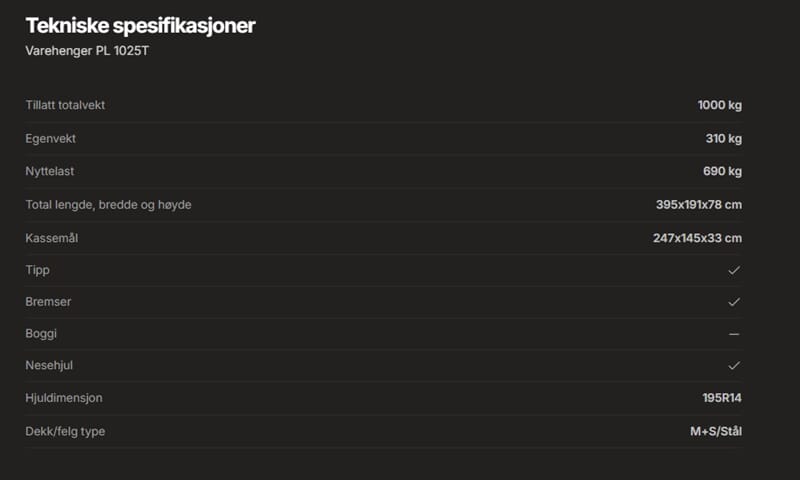The height and width of the screenshot is (480, 800).
Task: Click the Nyttelast label
Action: click(50, 171)
